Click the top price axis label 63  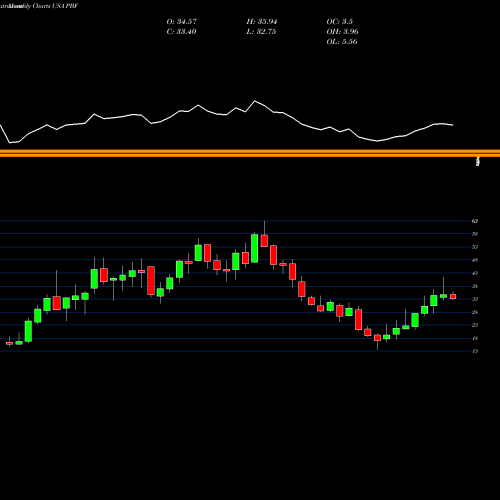(x=475, y=221)
